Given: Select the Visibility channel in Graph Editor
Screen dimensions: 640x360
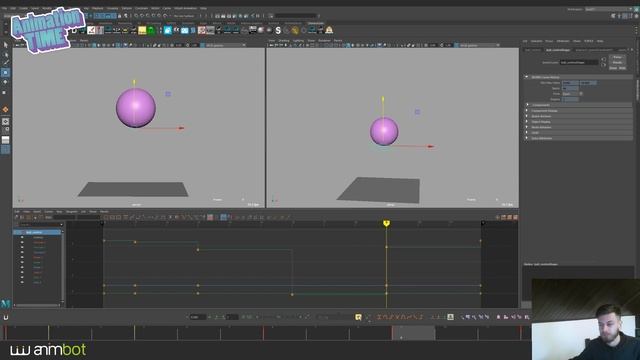Looking at the screenshot, I should 38,238.
